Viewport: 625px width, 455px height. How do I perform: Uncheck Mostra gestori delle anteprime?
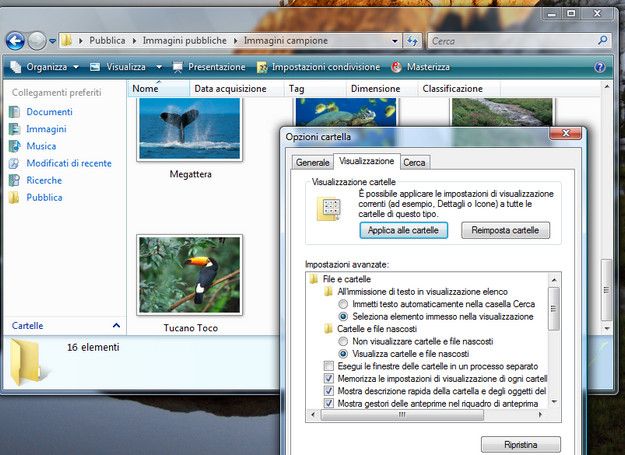(328, 403)
